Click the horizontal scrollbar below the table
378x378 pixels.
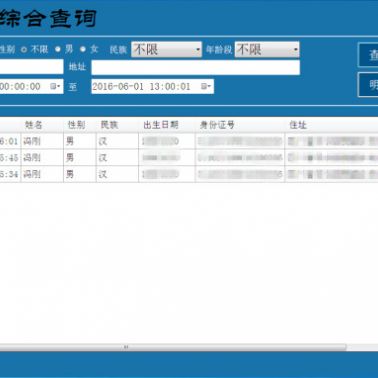pyautogui.click(x=173, y=347)
